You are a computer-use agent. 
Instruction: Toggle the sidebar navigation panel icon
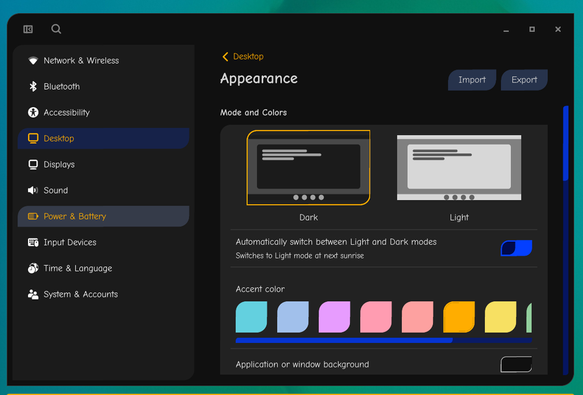point(28,29)
